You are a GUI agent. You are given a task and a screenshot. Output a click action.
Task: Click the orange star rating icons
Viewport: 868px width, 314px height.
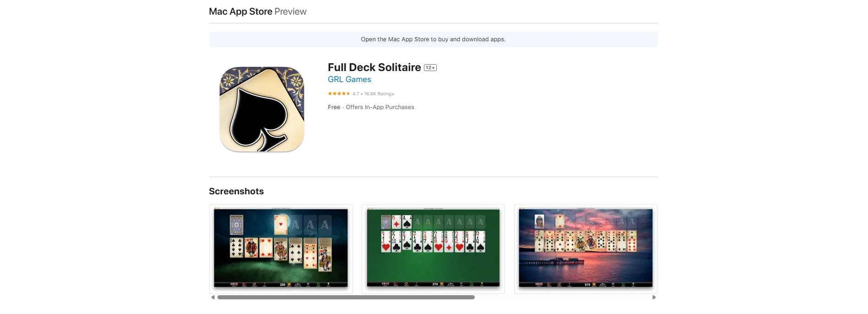339,94
